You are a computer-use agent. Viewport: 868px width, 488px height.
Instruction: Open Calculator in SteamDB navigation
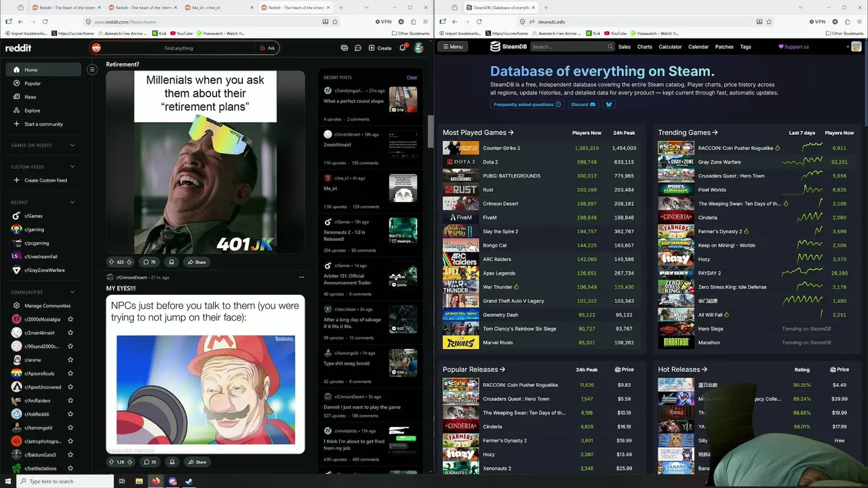tap(670, 47)
